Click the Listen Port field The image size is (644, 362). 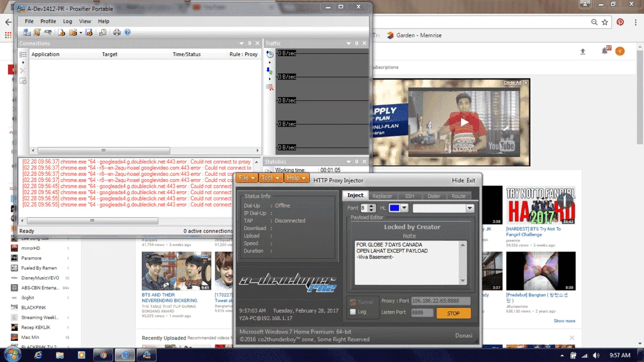click(422, 312)
